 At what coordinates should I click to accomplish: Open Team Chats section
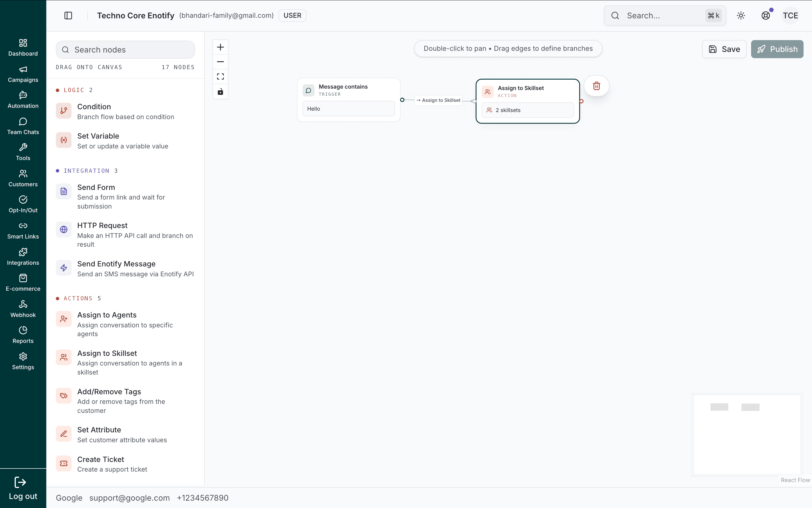point(23,126)
